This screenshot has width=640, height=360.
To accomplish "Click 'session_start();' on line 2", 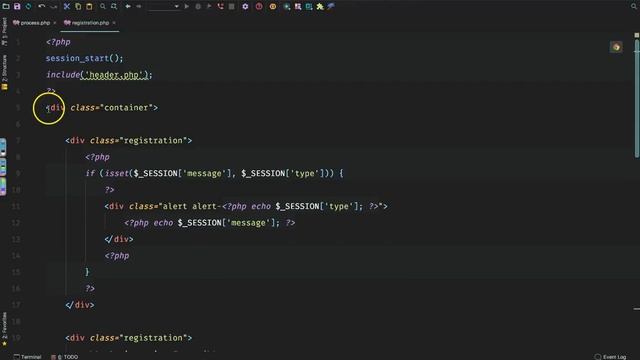I will pyautogui.click(x=84, y=58).
